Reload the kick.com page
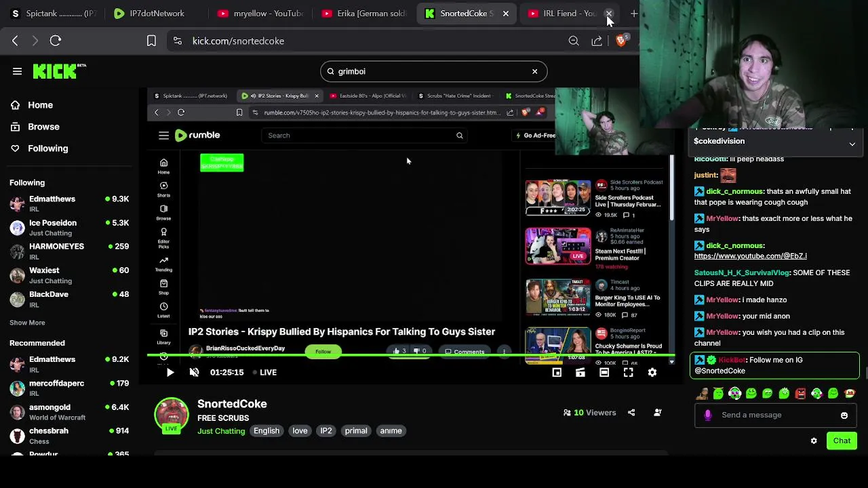868x488 pixels. click(56, 41)
